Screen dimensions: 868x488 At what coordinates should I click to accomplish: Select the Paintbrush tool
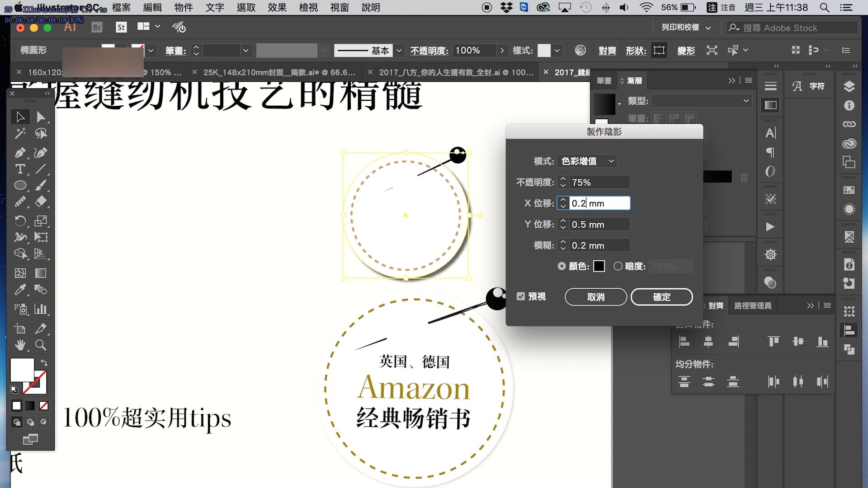pyautogui.click(x=41, y=185)
